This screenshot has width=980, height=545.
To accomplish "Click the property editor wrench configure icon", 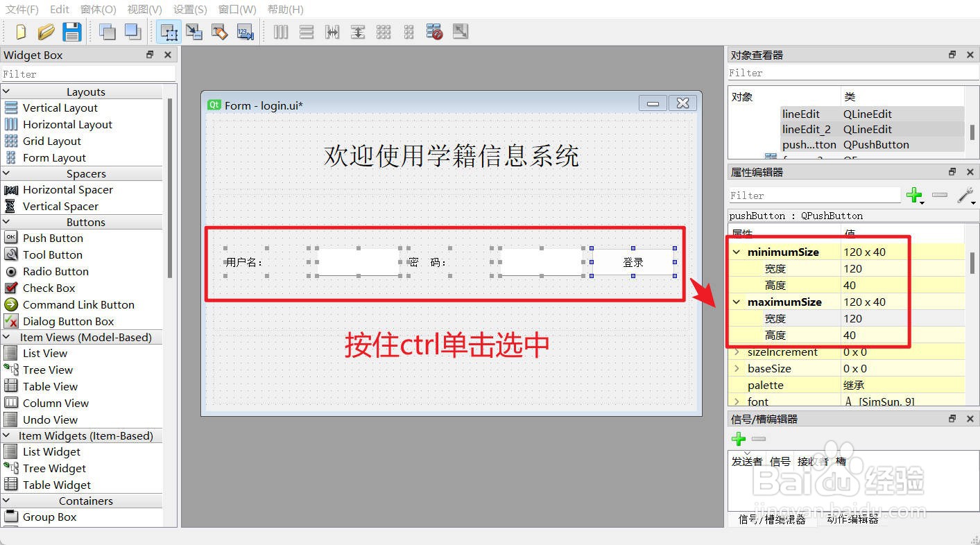I will click(x=965, y=195).
